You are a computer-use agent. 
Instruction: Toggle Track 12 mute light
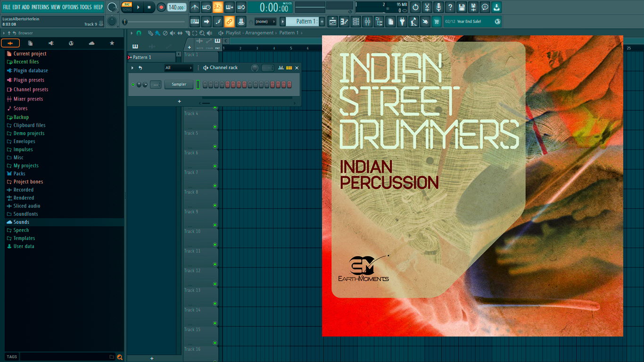tap(215, 284)
